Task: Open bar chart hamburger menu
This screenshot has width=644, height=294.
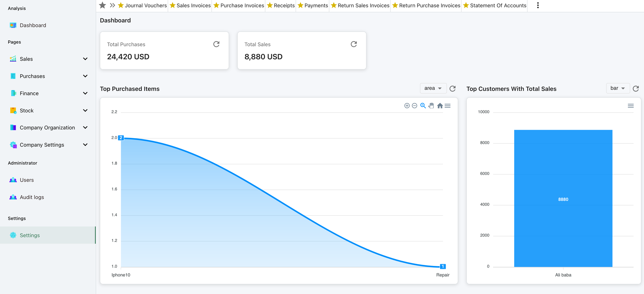Action: pyautogui.click(x=631, y=106)
